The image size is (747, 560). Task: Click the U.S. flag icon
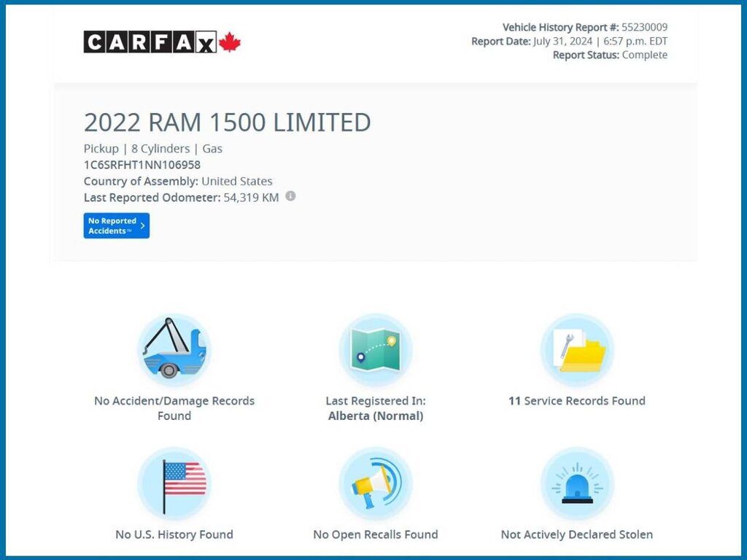pos(174,484)
